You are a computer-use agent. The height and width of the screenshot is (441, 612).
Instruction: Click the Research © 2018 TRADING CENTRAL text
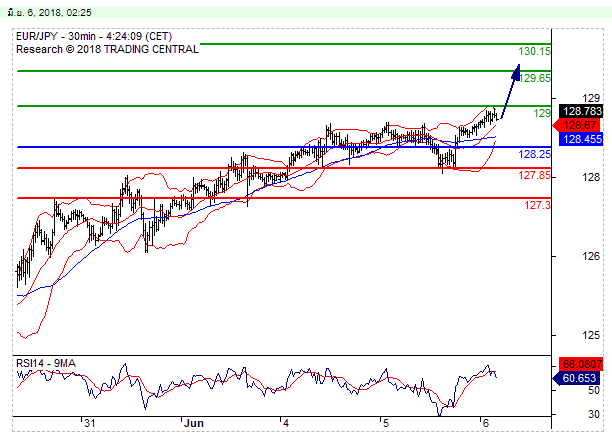[107, 49]
